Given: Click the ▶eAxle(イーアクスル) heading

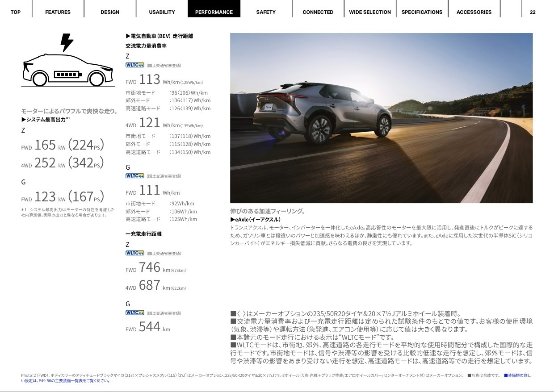Looking at the screenshot, I should coord(256,220).
